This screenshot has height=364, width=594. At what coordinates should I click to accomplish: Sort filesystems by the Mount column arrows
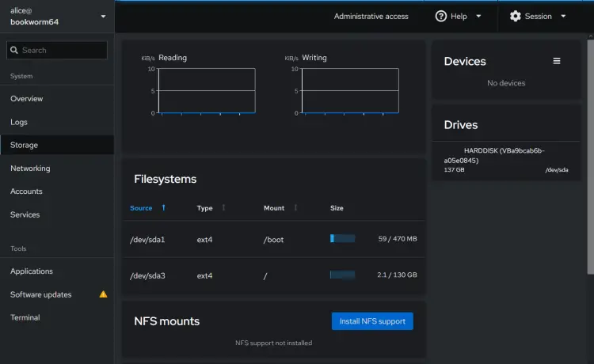click(295, 208)
